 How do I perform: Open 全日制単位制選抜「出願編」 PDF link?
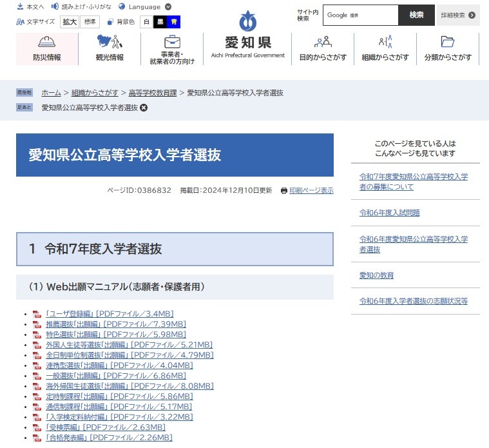pos(129,355)
